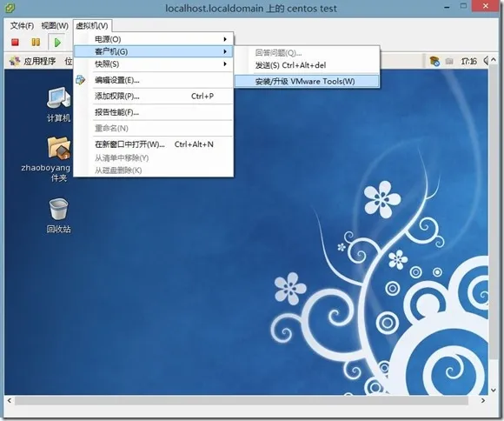Click the grayed tray icon beside clock
This screenshot has width=504, height=421.
coord(449,61)
